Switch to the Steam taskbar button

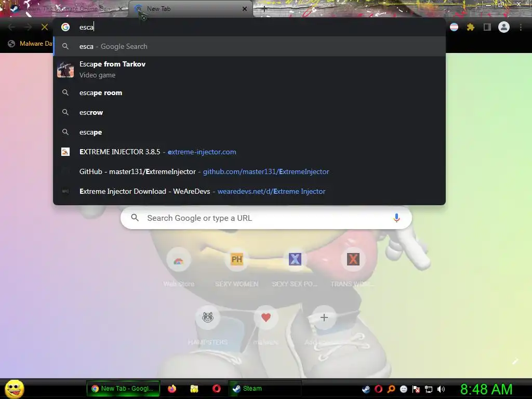pos(264,389)
